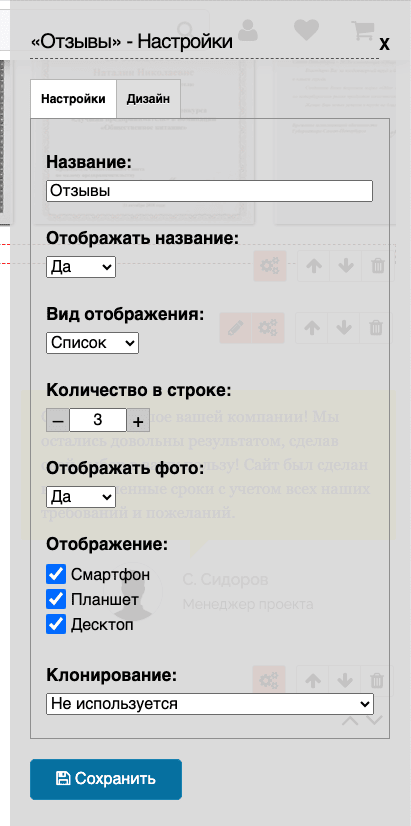Click the Сохранить button
Image resolution: width=411 pixels, height=826 pixels.
pos(106,779)
